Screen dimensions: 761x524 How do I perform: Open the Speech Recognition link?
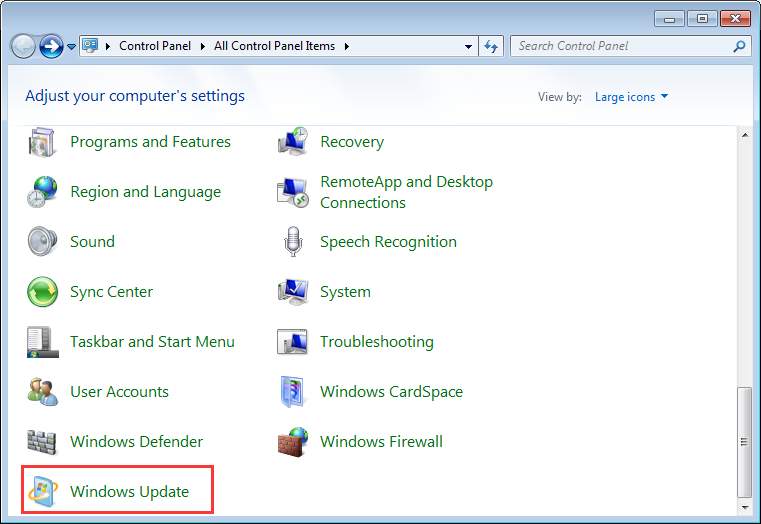(388, 242)
